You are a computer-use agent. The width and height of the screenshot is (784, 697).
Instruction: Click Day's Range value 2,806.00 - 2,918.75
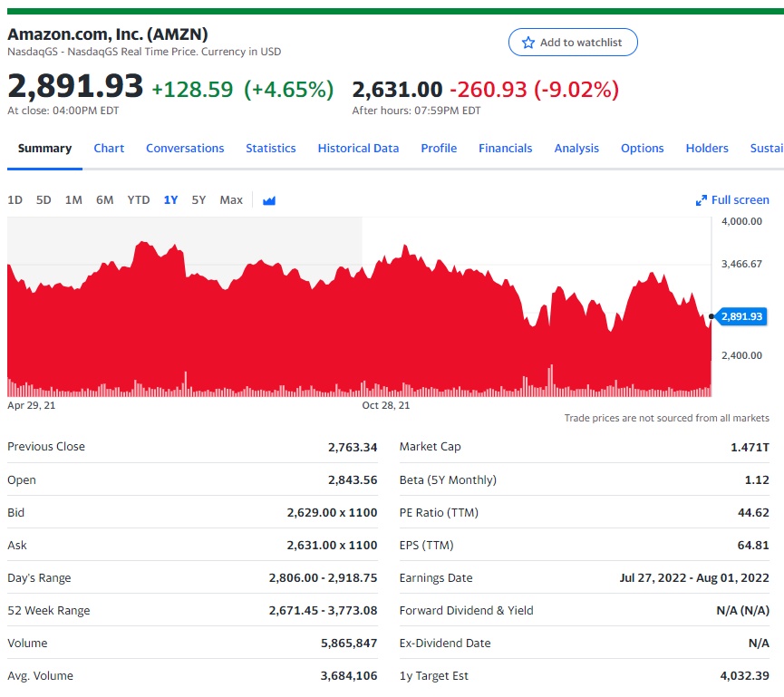click(323, 578)
